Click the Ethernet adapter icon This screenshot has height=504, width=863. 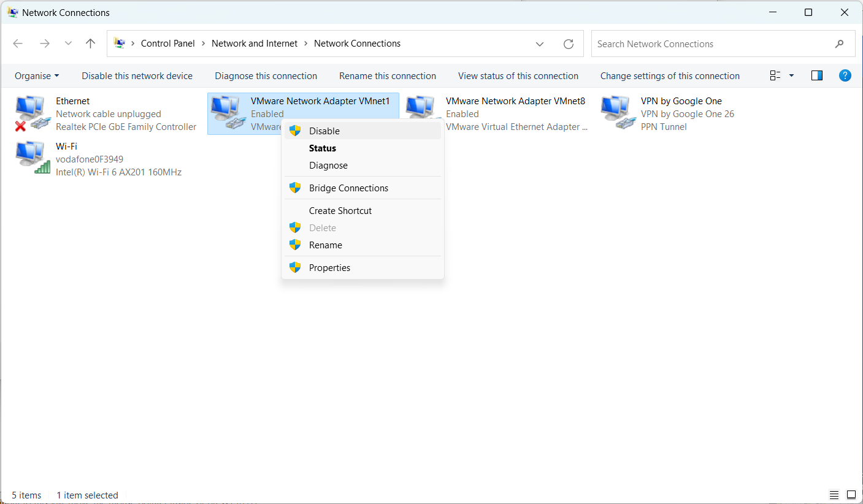[x=33, y=113]
